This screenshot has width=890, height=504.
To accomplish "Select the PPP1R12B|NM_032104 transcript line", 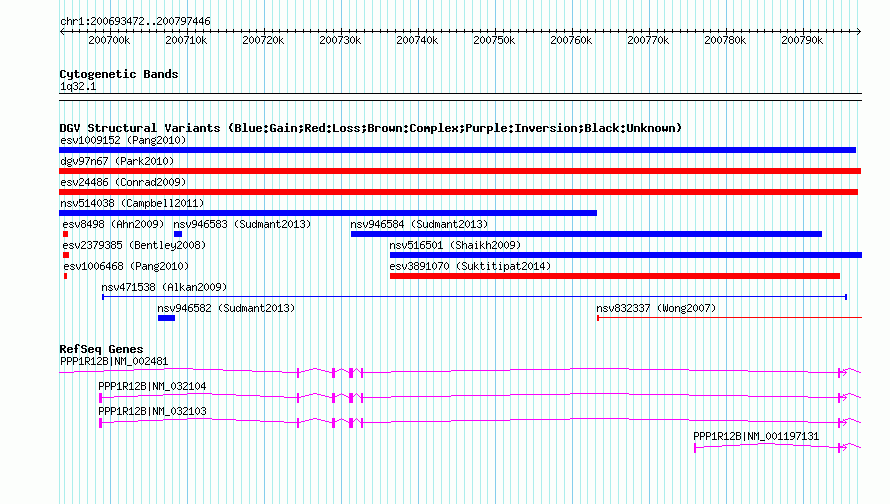I will click(x=480, y=397).
